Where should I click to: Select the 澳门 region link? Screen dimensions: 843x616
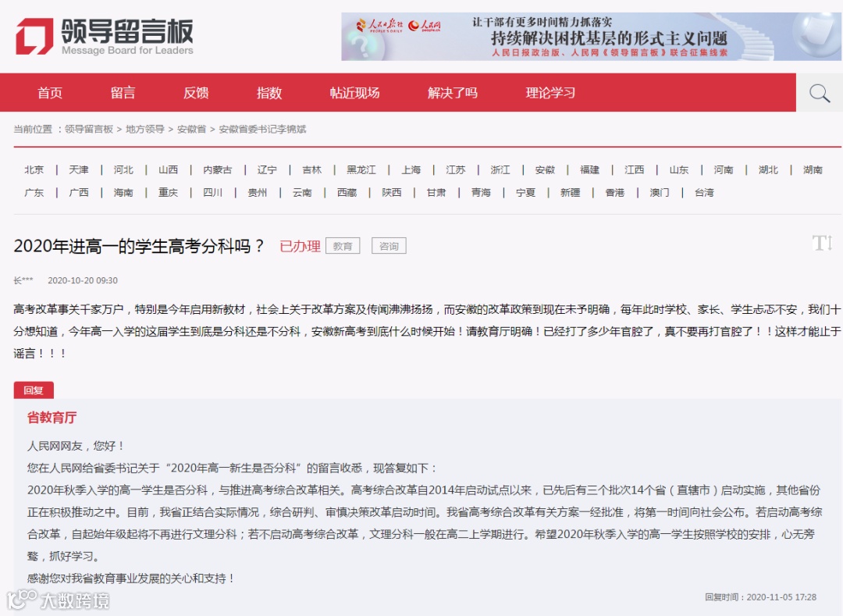pos(659,192)
